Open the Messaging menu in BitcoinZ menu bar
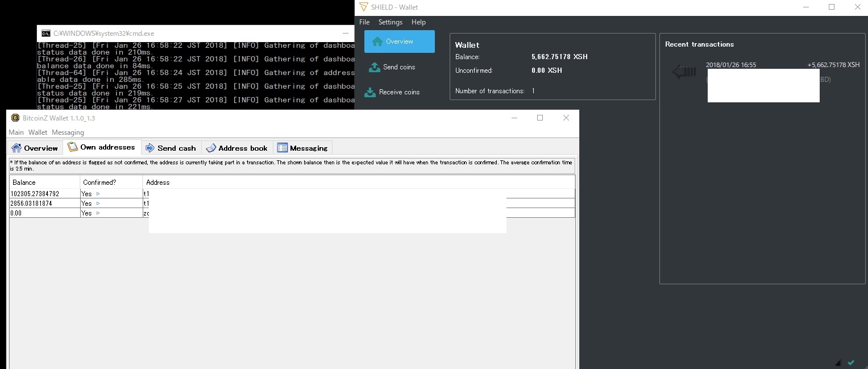This screenshot has height=369, width=868. [x=68, y=132]
